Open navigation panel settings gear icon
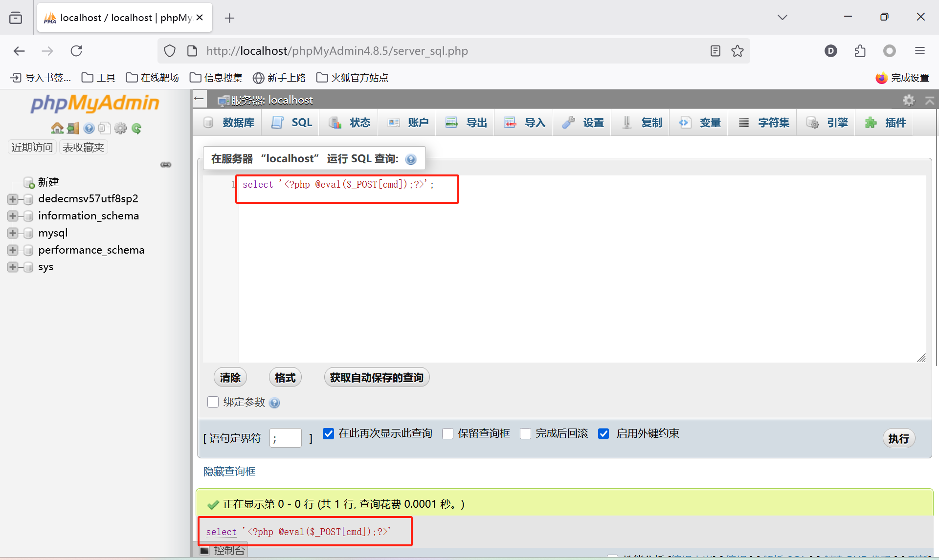Viewport: 939px width, 560px height. [120, 128]
